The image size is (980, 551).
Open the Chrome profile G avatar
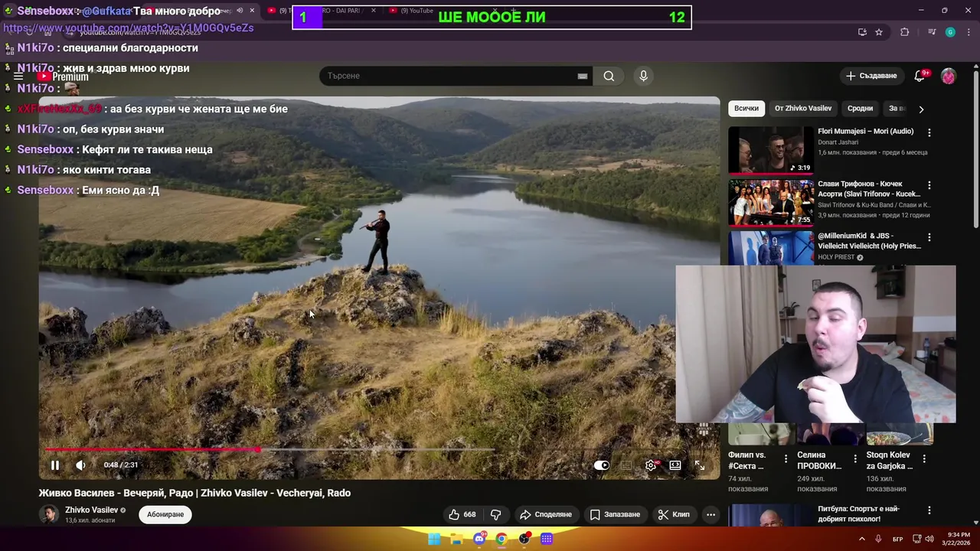(x=950, y=32)
